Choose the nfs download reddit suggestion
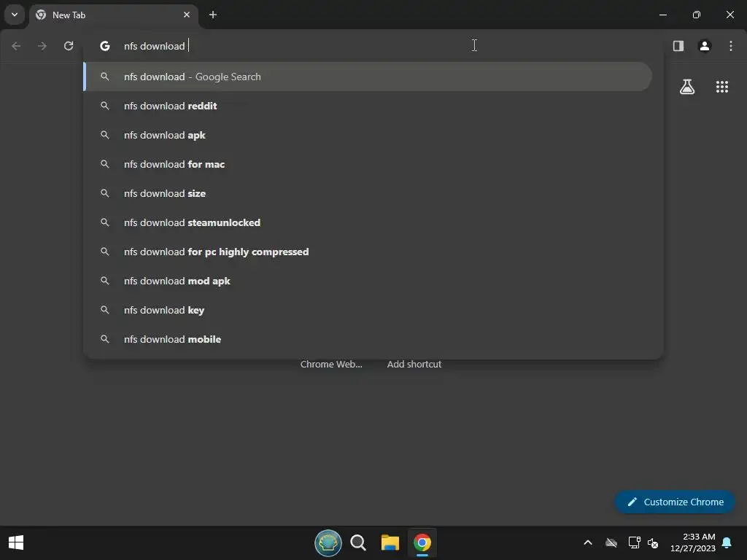 (368, 106)
